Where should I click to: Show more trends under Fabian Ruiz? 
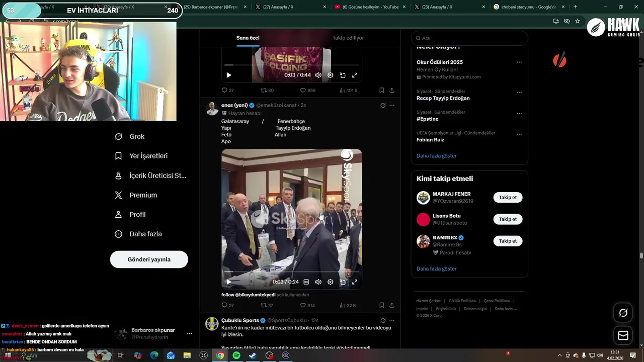point(436,156)
